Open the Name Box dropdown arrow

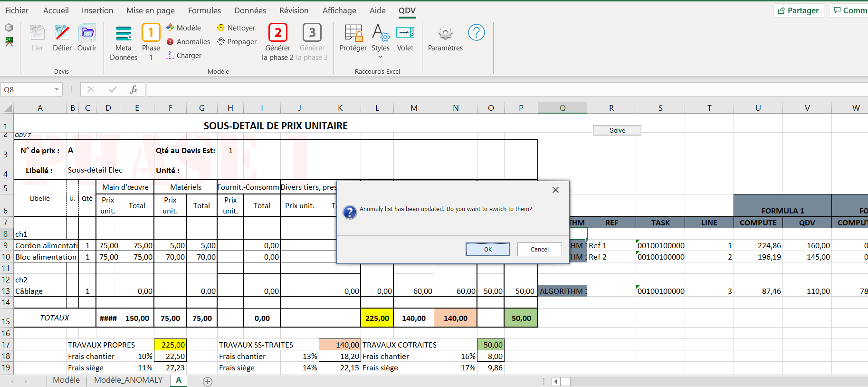57,89
